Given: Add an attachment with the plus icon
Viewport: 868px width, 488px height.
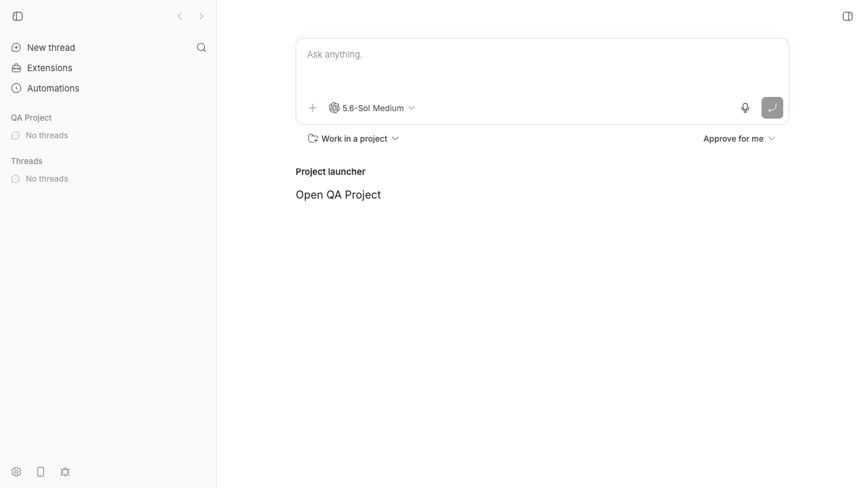Looking at the screenshot, I should tap(313, 108).
